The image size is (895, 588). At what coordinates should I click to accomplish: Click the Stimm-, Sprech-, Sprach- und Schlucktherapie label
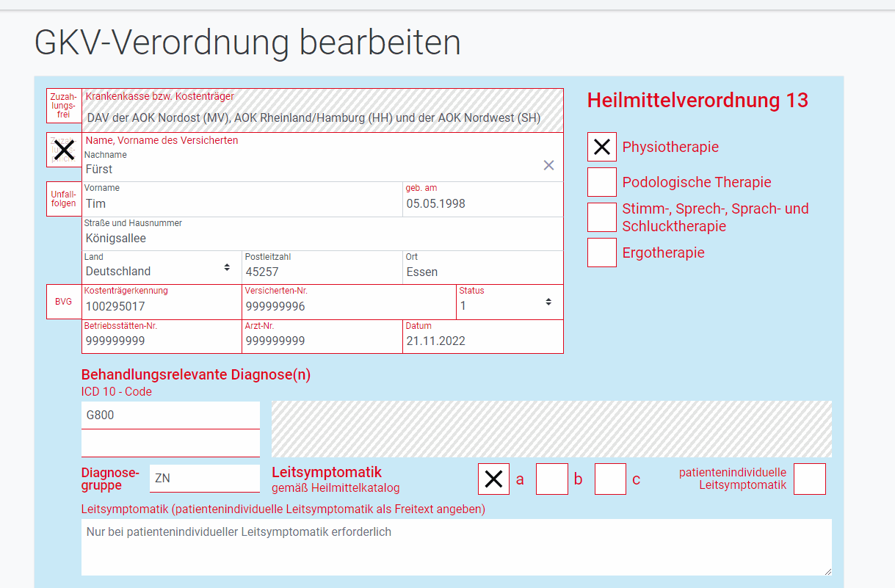click(x=715, y=217)
